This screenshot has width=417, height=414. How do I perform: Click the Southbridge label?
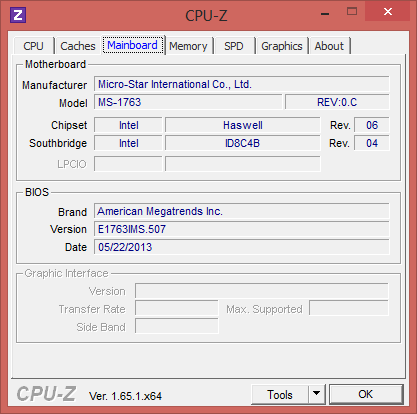[x=58, y=143]
